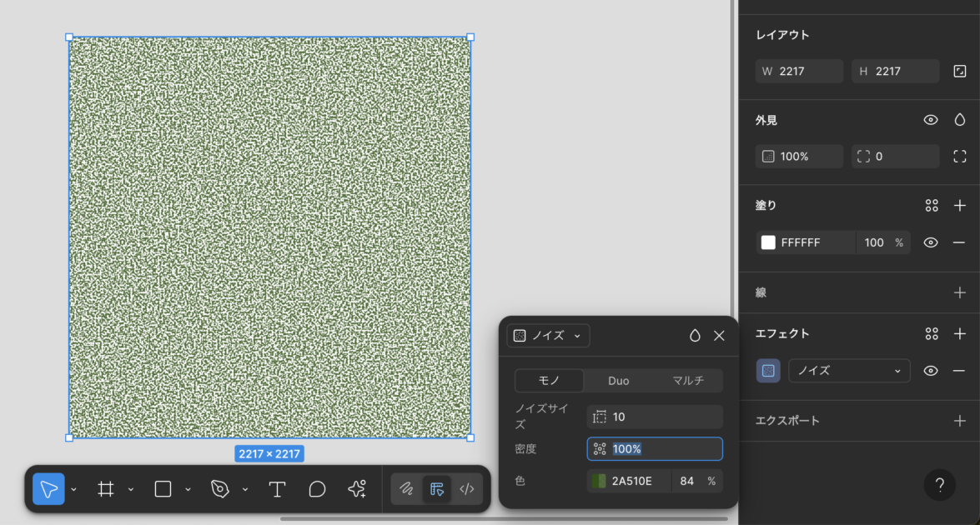This screenshot has height=525, width=980.
Task: Open the 2A510E noise color swatch
Action: 599,481
